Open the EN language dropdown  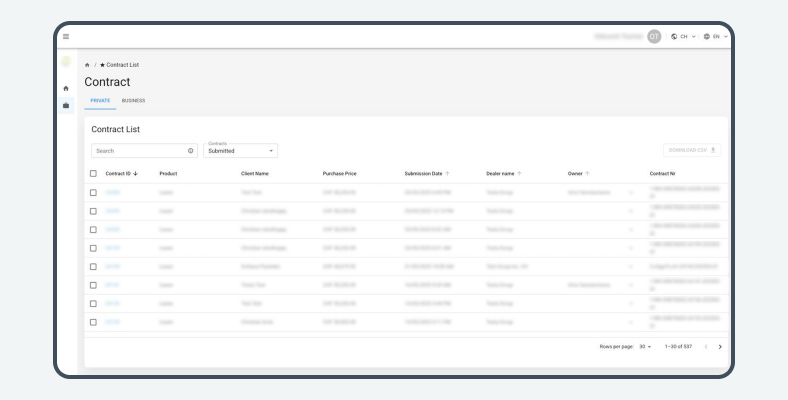point(716,37)
